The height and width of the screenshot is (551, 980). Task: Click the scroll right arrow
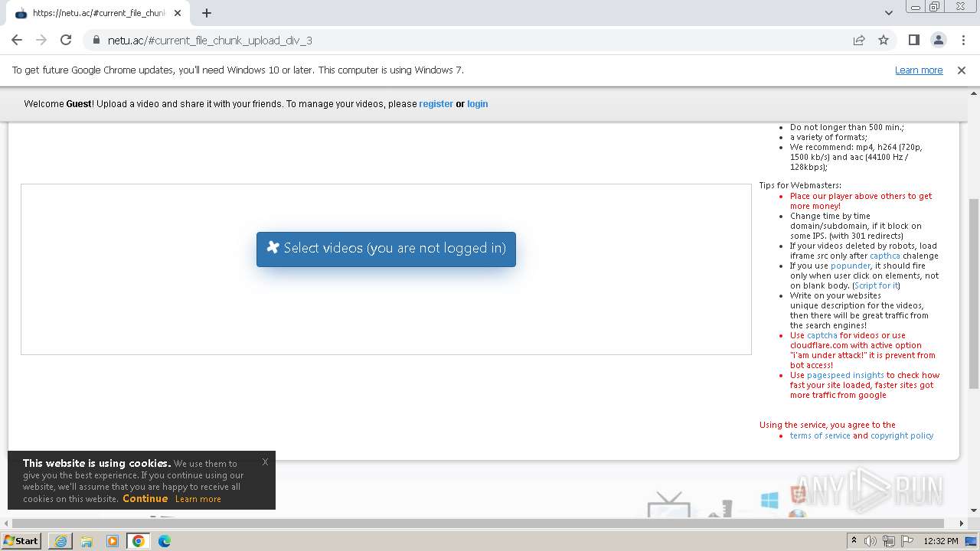point(962,523)
